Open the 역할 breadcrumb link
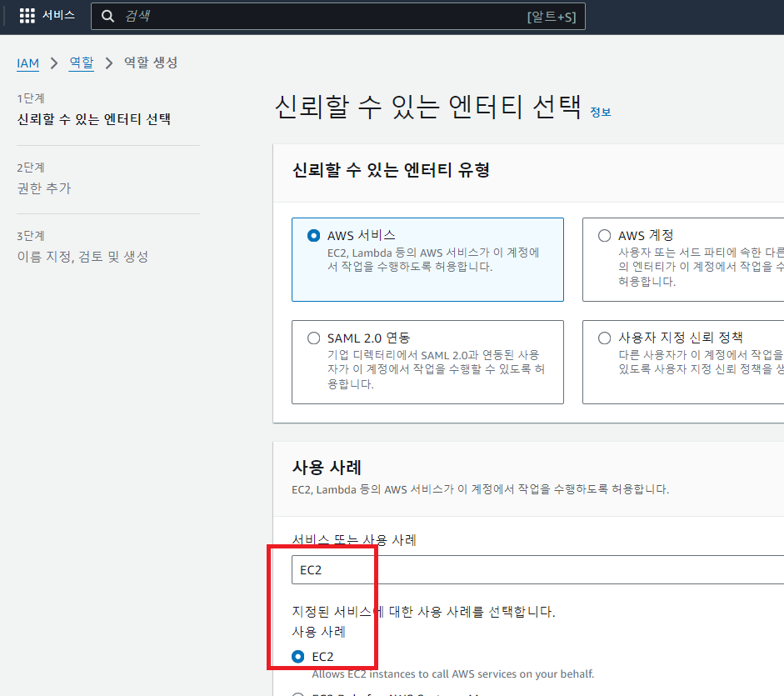Image resolution: width=784 pixels, height=696 pixels. click(82, 63)
